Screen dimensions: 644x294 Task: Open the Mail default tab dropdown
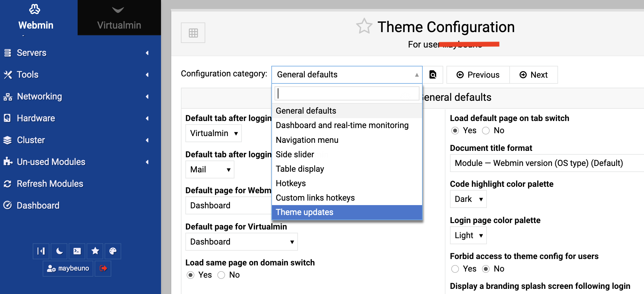(x=210, y=169)
